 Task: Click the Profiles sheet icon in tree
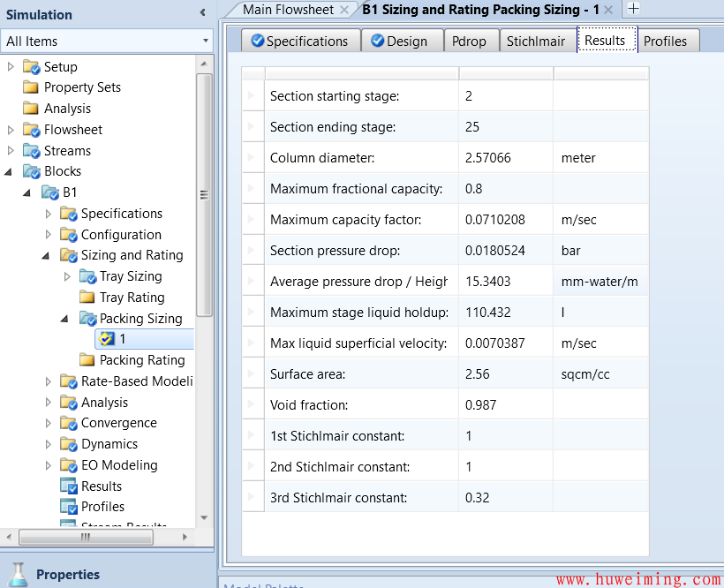(x=69, y=507)
